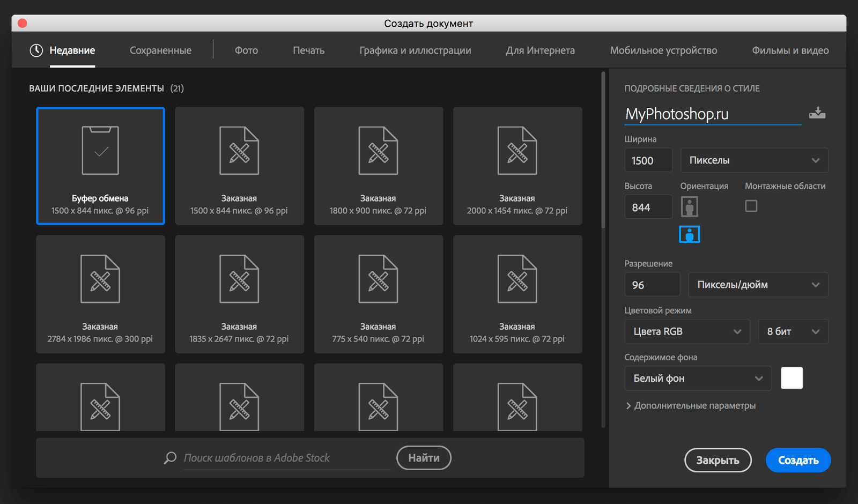Expand Дополнительные параметры section
Viewport: 858px width, 504px height.
coord(691,406)
